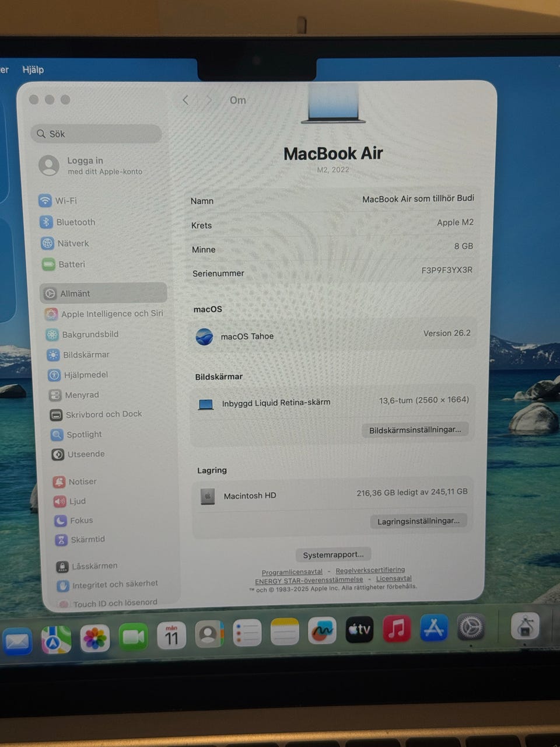The width and height of the screenshot is (560, 747).
Task: Click the Bildskärmsinställningar button
Action: [415, 430]
